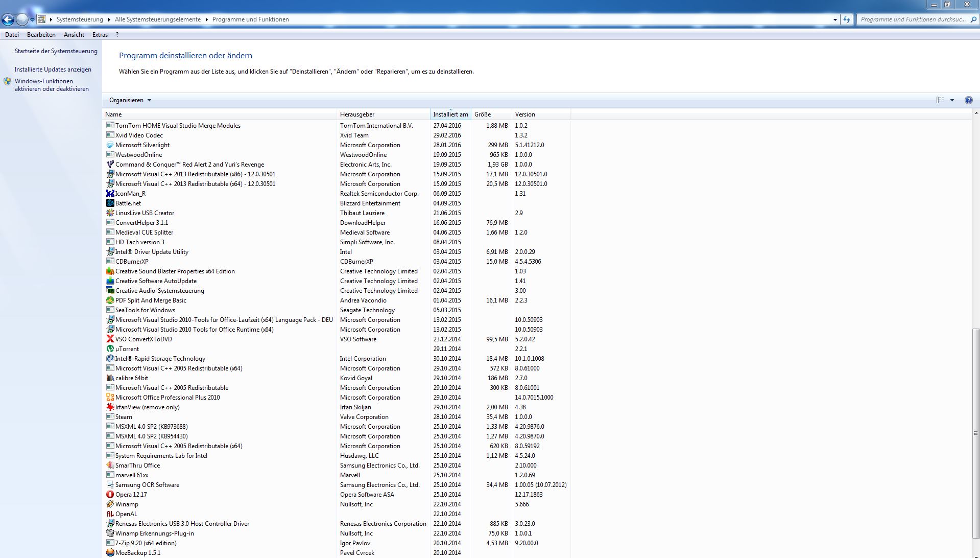Change the view with the view icon button
This screenshot has width=980, height=558.
tap(940, 100)
